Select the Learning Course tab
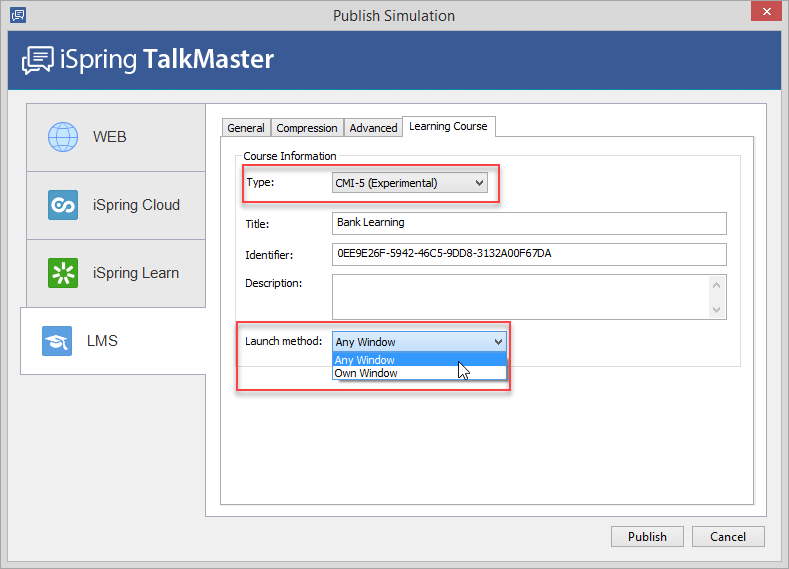This screenshot has width=789, height=569. click(448, 126)
